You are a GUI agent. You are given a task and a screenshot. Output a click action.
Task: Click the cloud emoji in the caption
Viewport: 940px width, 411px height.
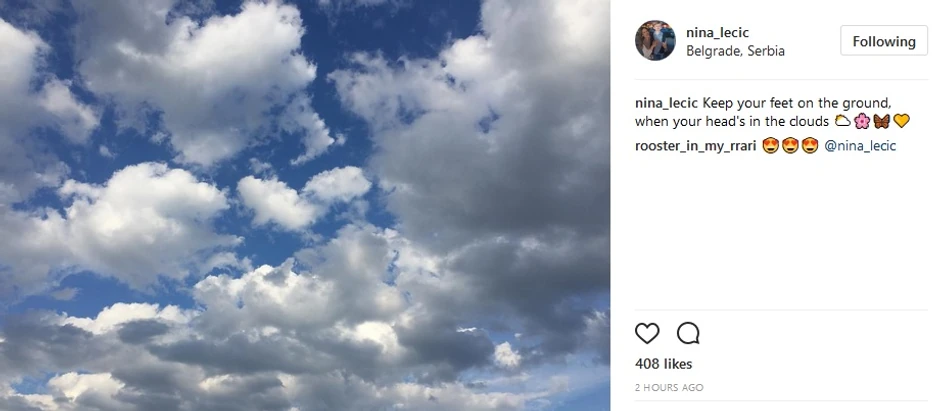(843, 122)
